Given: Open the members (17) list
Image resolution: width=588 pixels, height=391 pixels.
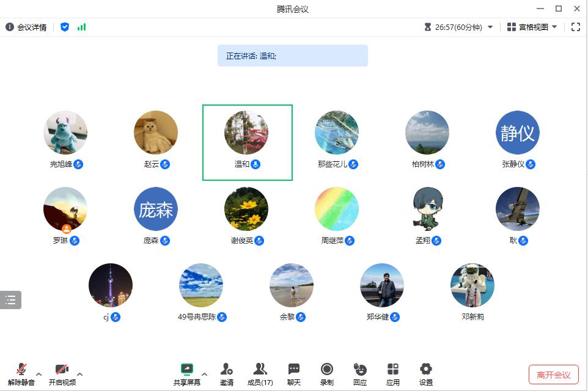Looking at the screenshot, I should coord(260,370).
